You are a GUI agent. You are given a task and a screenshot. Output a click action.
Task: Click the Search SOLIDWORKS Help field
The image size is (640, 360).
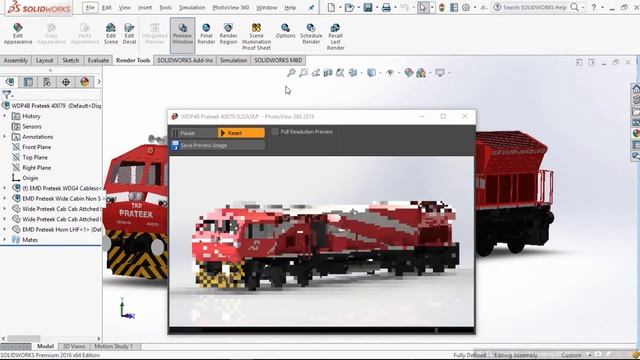tap(535, 7)
